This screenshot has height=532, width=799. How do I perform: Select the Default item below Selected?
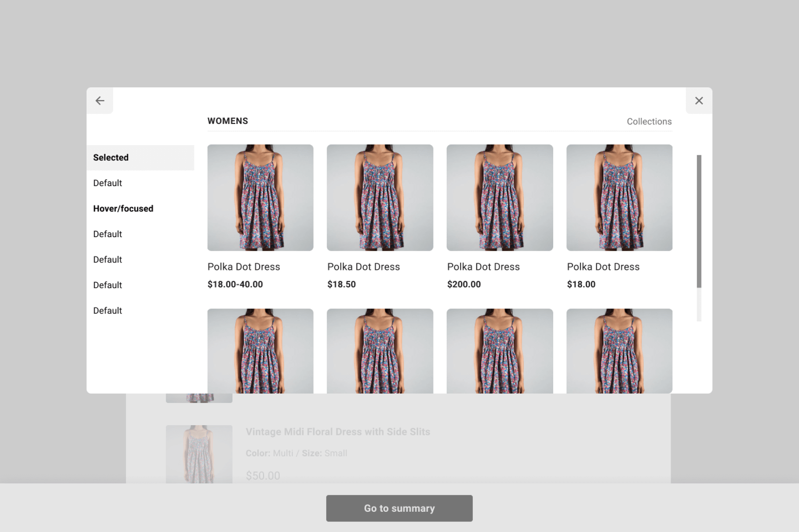[140, 183]
